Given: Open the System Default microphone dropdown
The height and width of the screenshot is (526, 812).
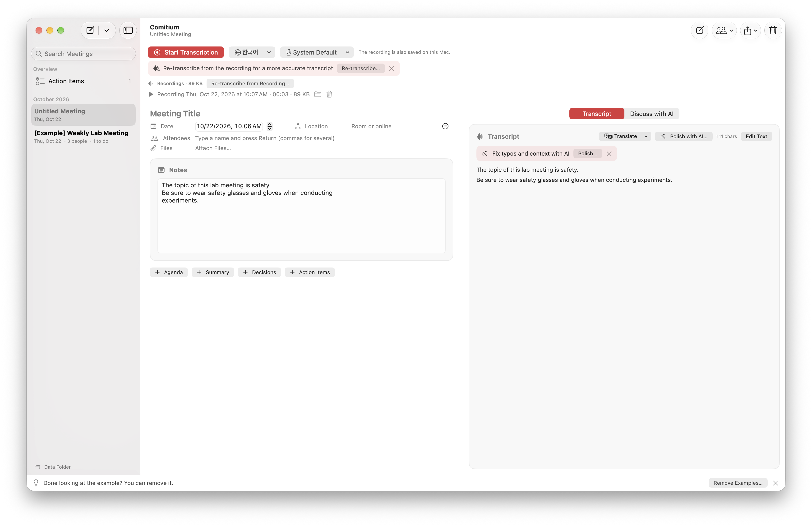Looking at the screenshot, I should pos(317,52).
